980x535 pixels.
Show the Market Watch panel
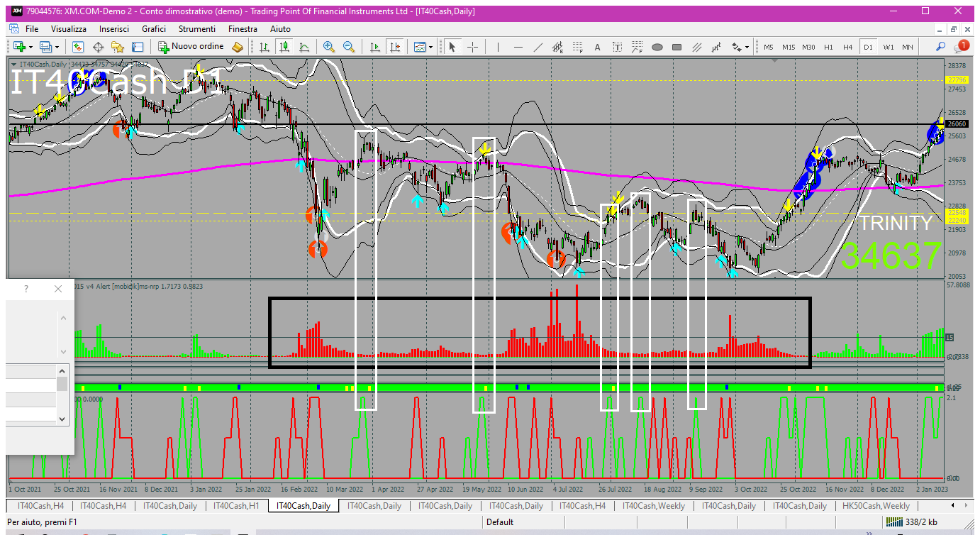tap(78, 47)
